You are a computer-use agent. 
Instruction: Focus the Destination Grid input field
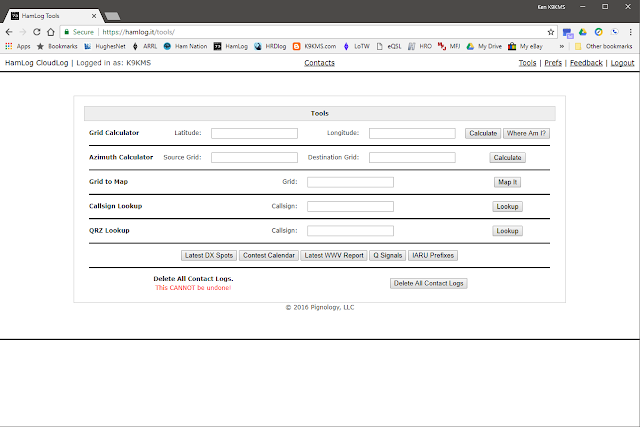(412, 158)
